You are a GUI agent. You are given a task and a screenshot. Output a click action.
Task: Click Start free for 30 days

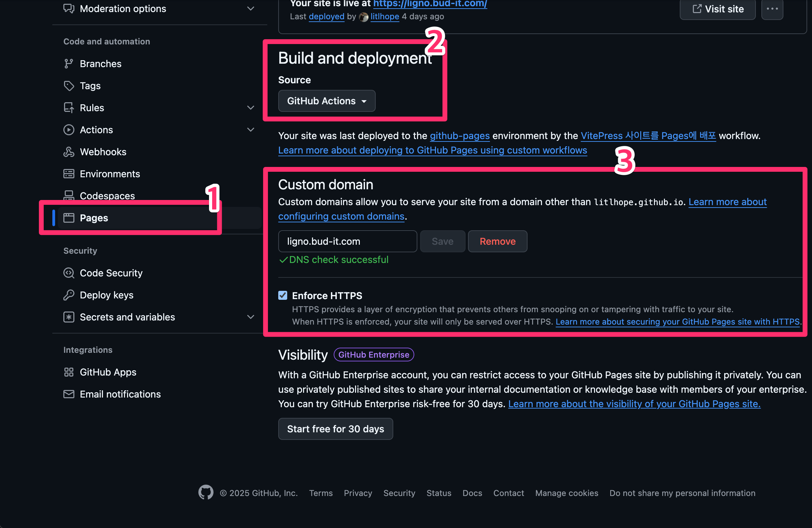335,429
